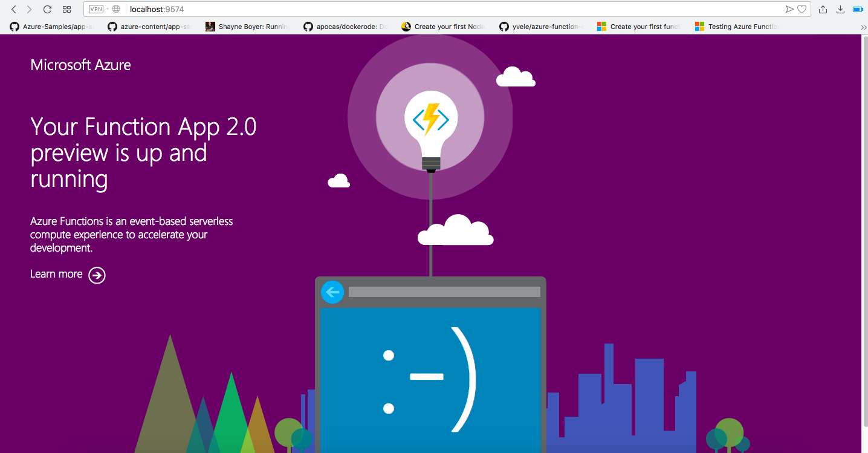Click the battery saver icon
This screenshot has width=868, height=453.
(857, 9)
